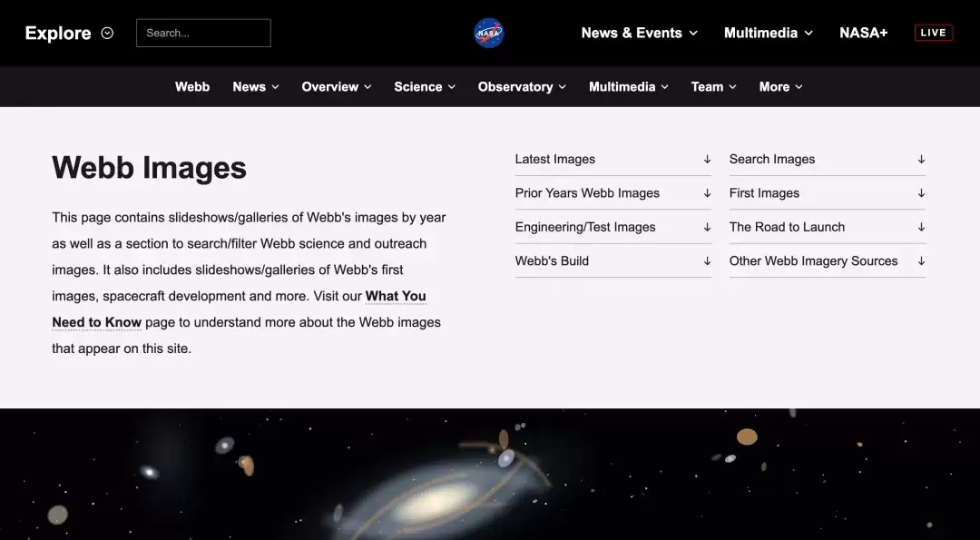The height and width of the screenshot is (540, 980).
Task: Click the down arrow beside Search Images
Action: point(921,160)
